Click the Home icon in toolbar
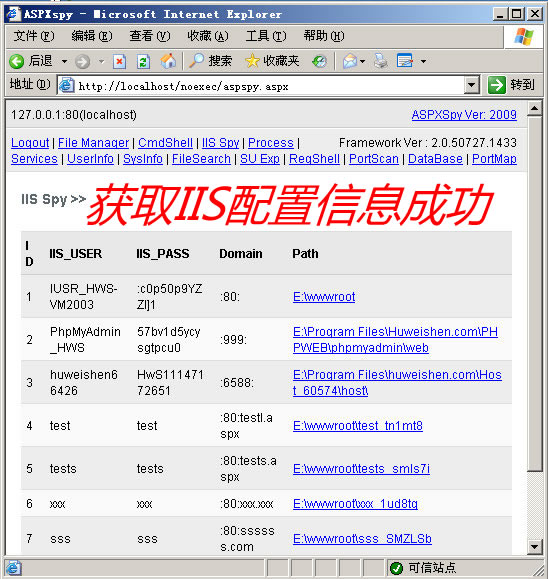Image resolution: width=548 pixels, height=579 pixels. click(x=168, y=61)
